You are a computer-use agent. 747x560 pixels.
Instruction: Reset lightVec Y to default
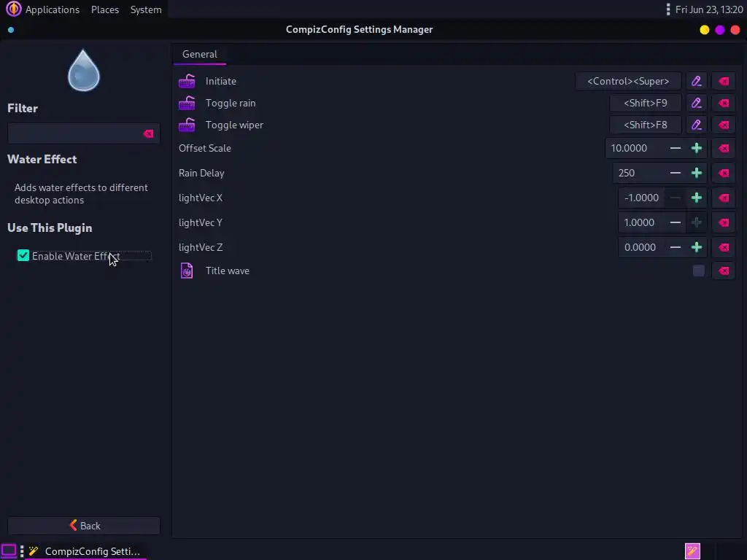click(x=724, y=222)
